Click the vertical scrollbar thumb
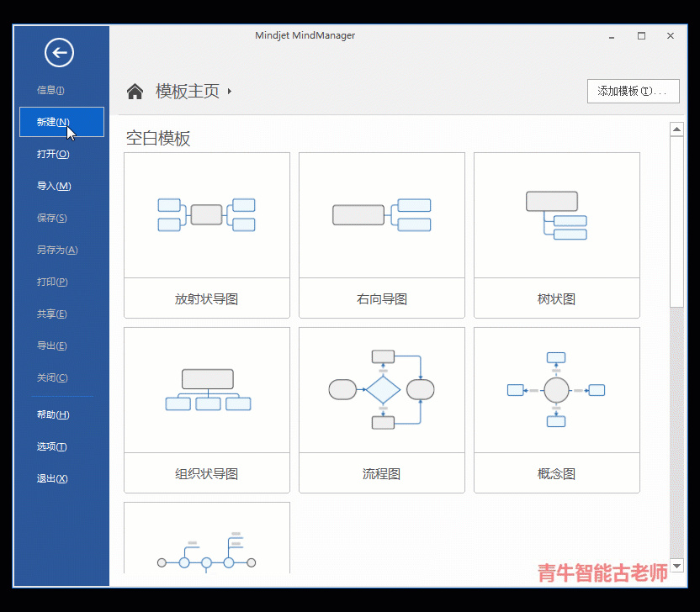This screenshot has height=612, width=700. pyautogui.click(x=676, y=222)
